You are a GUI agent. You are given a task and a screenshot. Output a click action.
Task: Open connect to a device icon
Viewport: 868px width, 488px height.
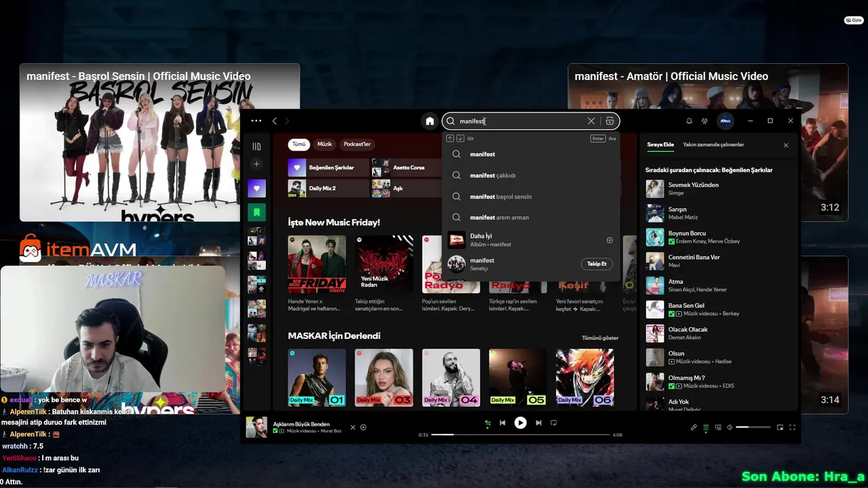(717, 428)
